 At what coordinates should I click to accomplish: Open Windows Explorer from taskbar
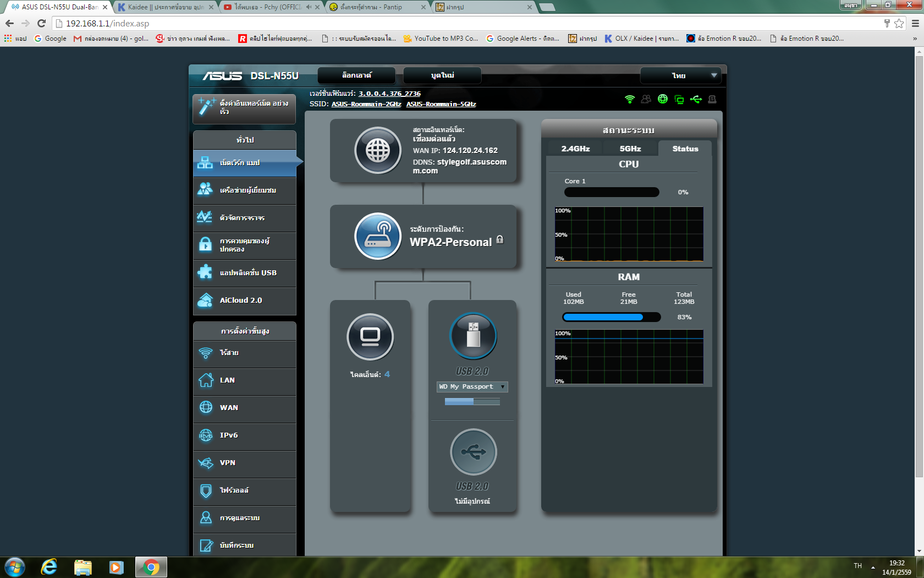pyautogui.click(x=82, y=567)
